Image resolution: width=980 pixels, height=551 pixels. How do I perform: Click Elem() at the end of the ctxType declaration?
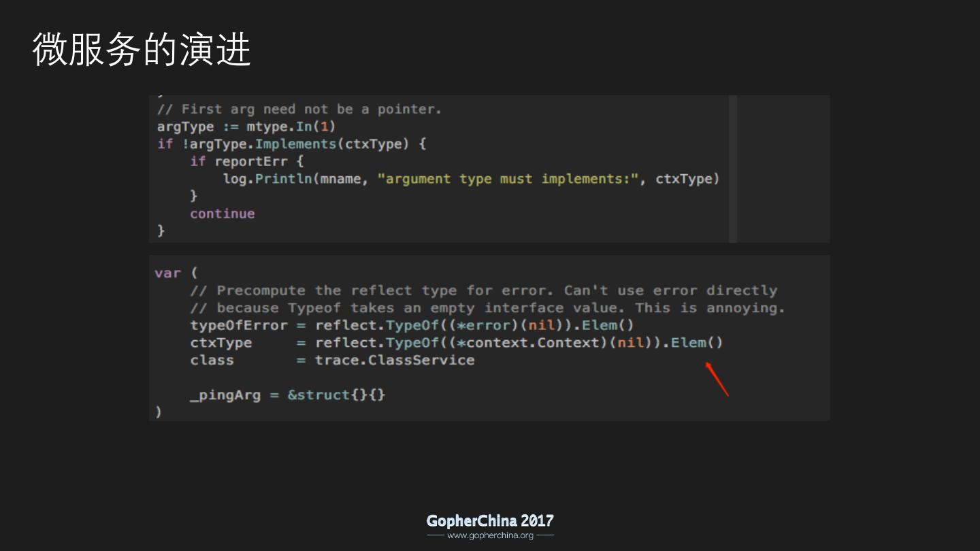coord(697,343)
